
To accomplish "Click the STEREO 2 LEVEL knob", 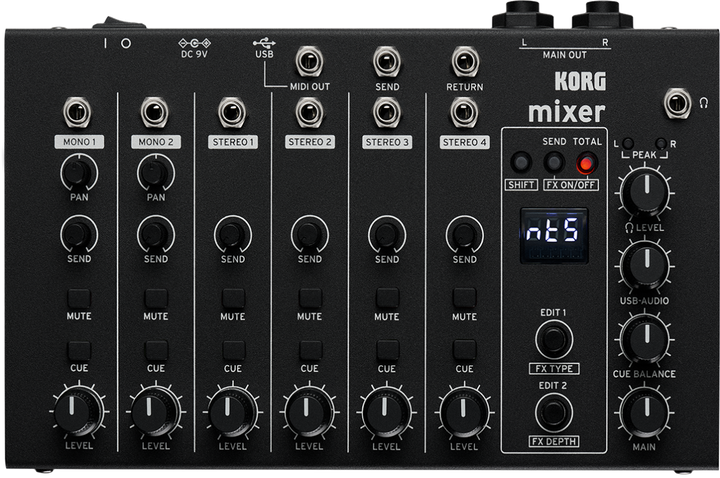I will coord(310,411).
